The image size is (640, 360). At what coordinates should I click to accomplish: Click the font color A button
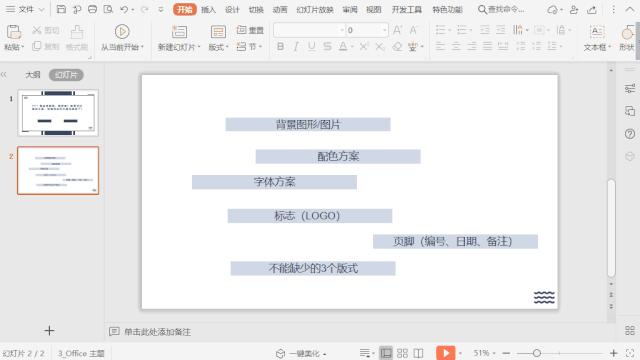(x=343, y=47)
